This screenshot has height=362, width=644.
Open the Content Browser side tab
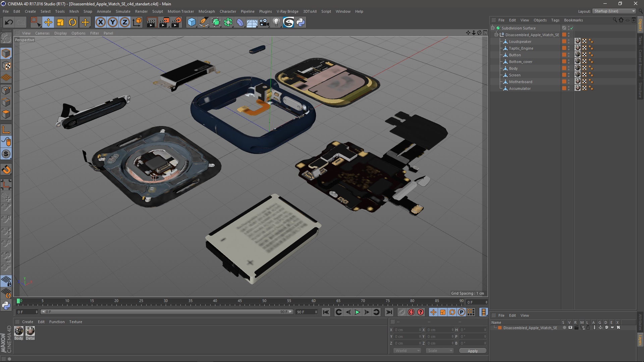coord(640,63)
